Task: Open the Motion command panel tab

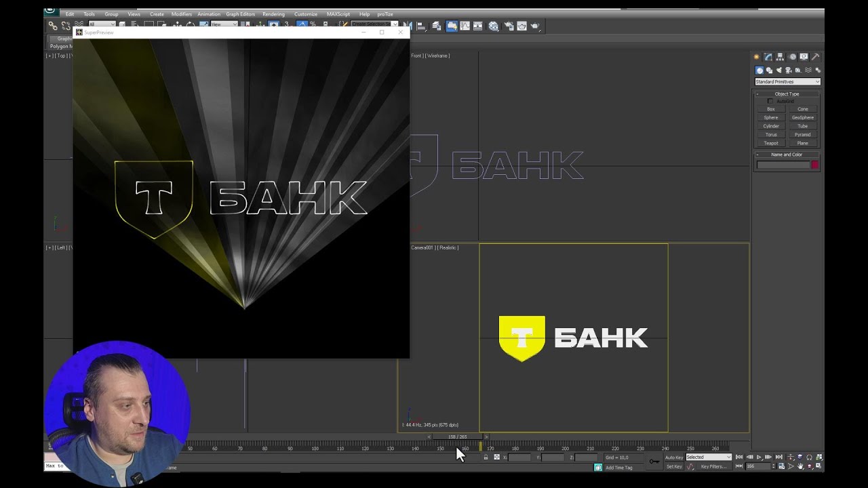Action: [x=792, y=57]
